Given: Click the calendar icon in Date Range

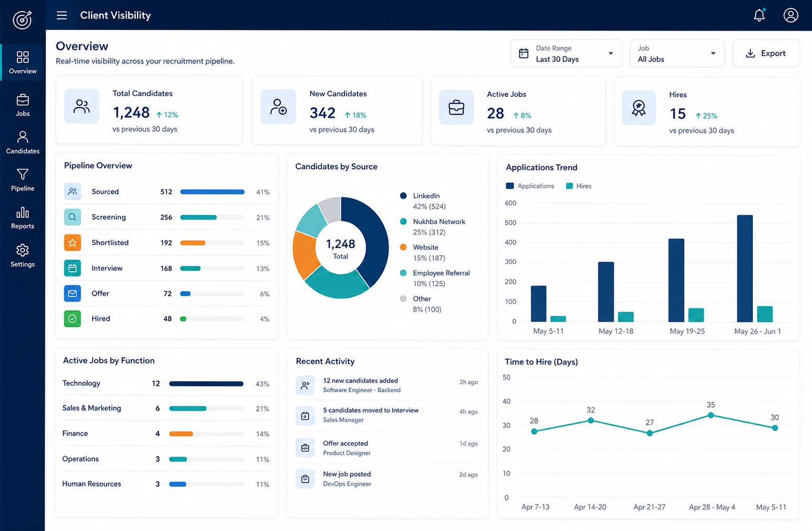Looking at the screenshot, I should click(x=524, y=53).
